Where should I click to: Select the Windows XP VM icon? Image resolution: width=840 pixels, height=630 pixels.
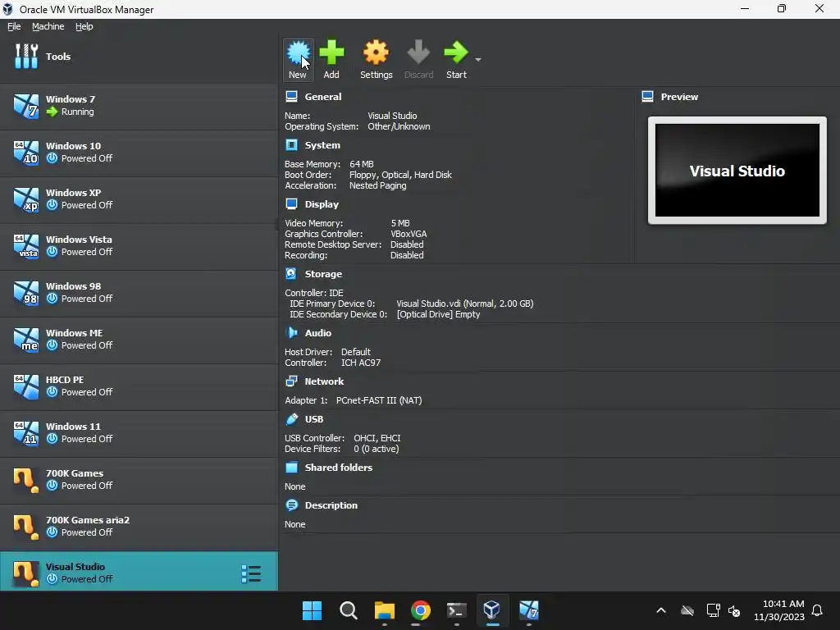(x=26, y=199)
